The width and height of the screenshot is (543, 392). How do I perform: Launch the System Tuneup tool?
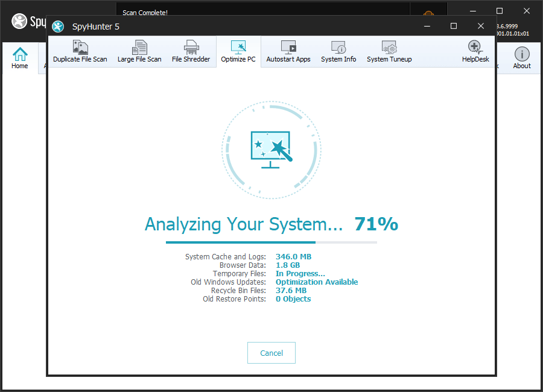click(x=389, y=52)
